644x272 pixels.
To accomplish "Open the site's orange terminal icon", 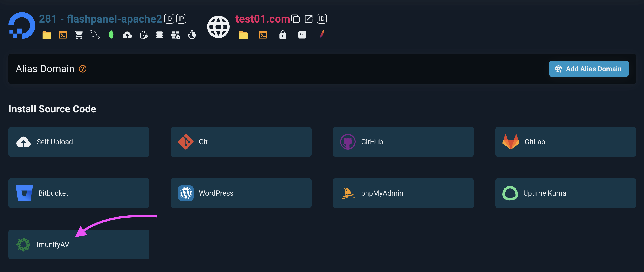I will coord(263,35).
